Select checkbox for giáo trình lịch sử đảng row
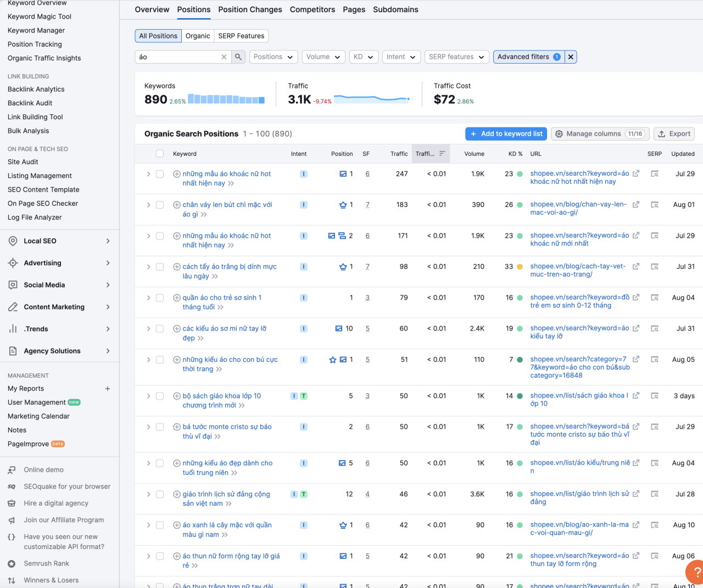 tap(160, 495)
